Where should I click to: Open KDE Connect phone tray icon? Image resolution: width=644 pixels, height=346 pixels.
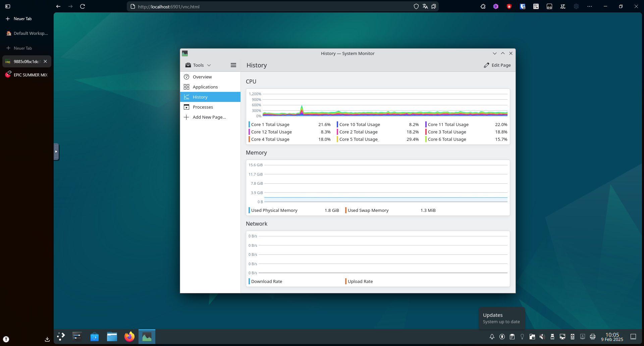(x=573, y=337)
